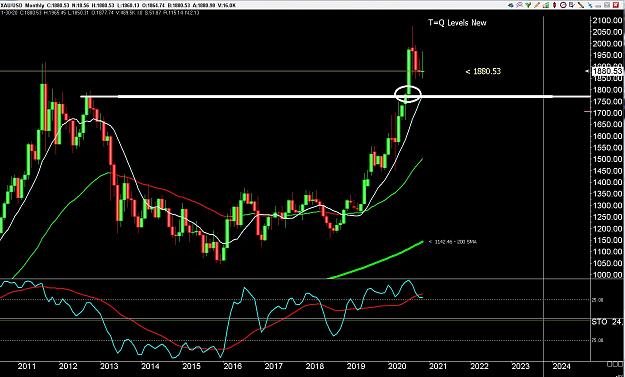Click the 2000.00 price axis label

(x=607, y=43)
